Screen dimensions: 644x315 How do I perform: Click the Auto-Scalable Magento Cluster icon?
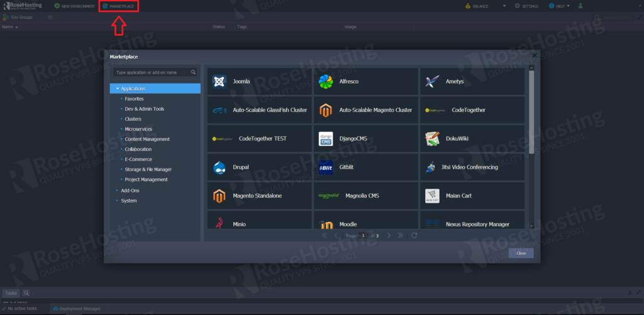[326, 110]
